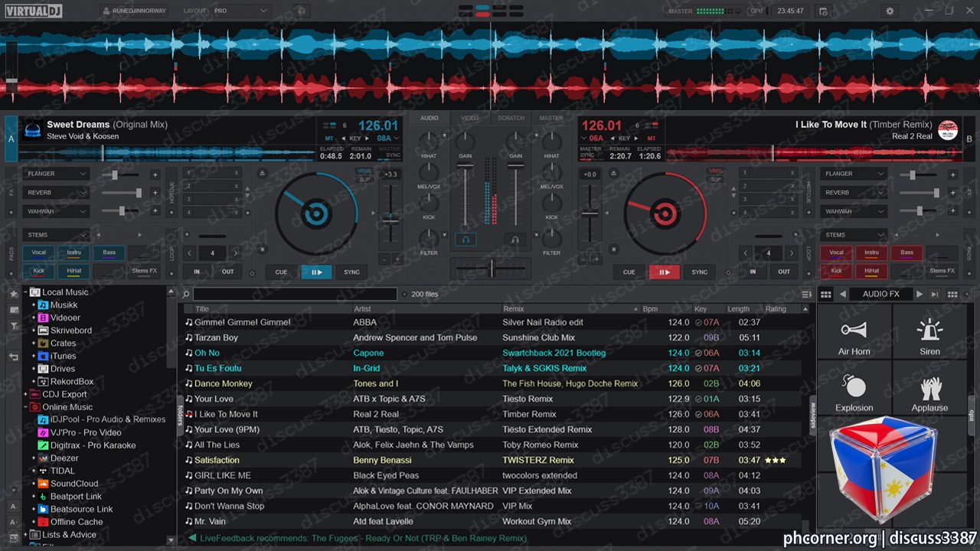Switch to the VIDEO mixer tab
The image size is (980, 551).
(469, 118)
